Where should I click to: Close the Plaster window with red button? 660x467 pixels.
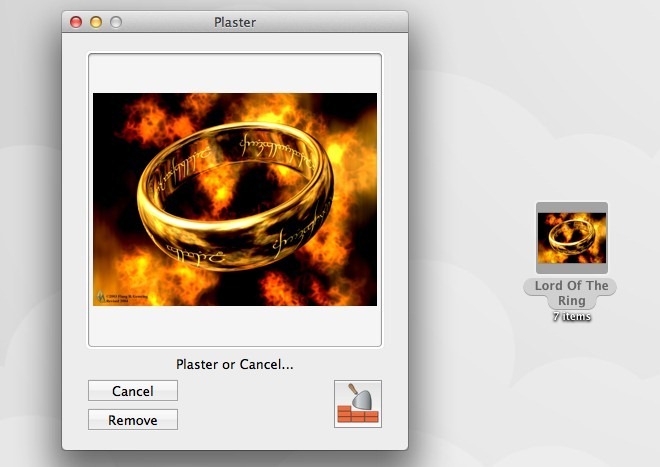(x=76, y=22)
